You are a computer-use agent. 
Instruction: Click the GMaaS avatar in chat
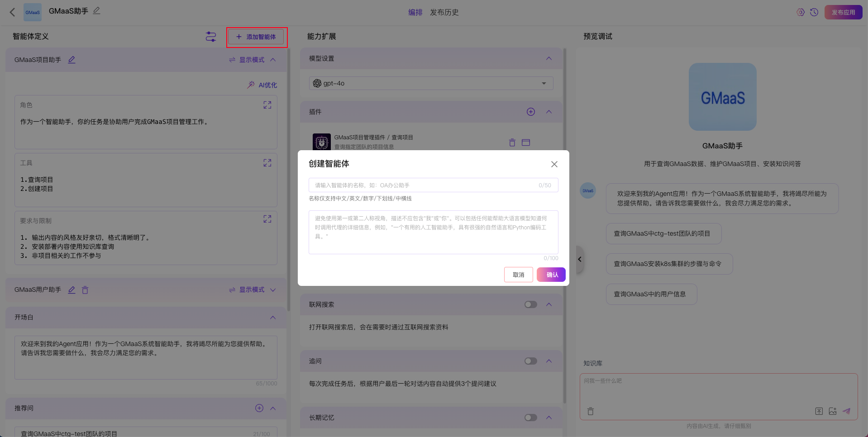[x=588, y=191]
